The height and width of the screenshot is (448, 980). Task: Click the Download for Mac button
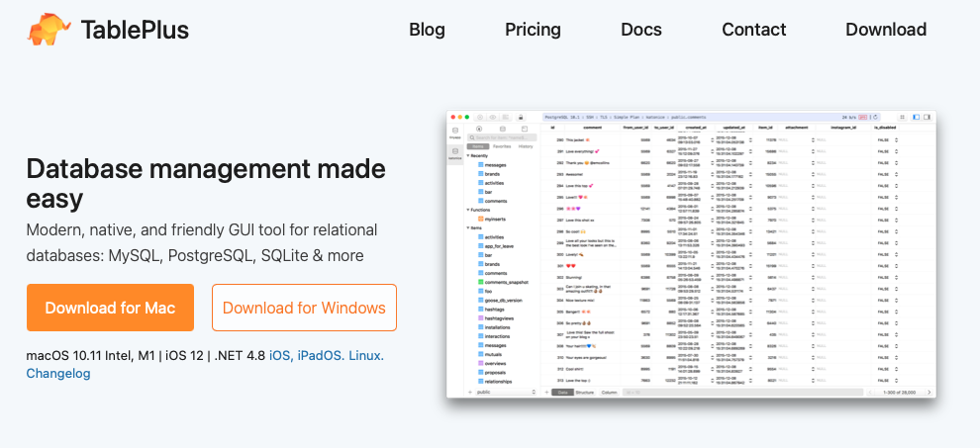[x=110, y=308]
